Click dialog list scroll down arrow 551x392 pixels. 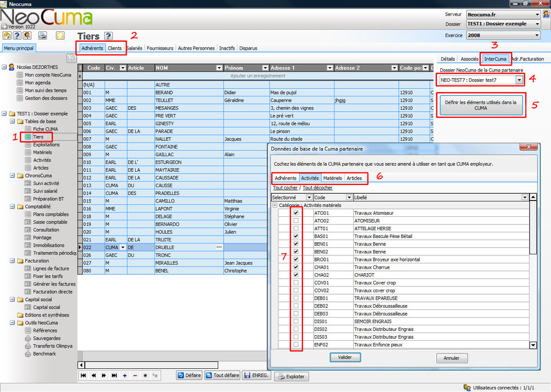[533, 345]
